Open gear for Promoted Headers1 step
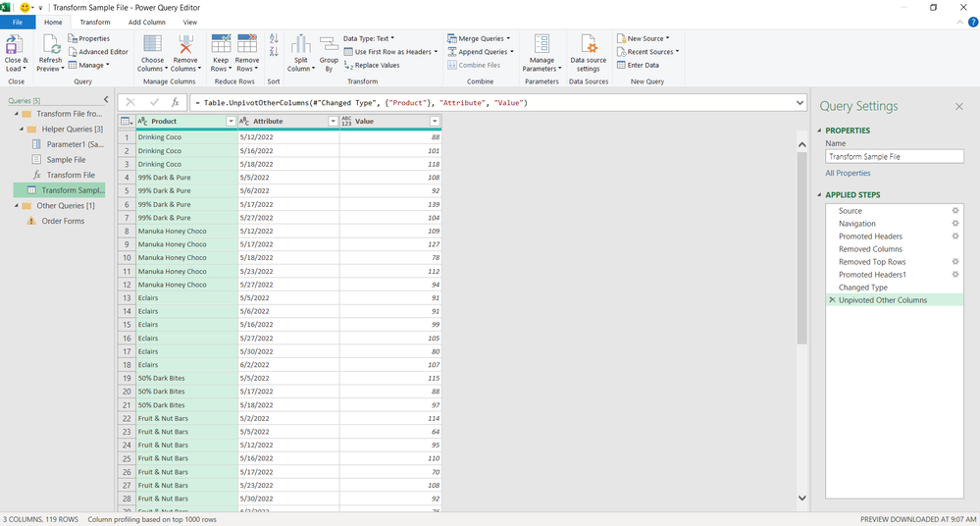Screen dimensions: 980x526 click(955, 275)
